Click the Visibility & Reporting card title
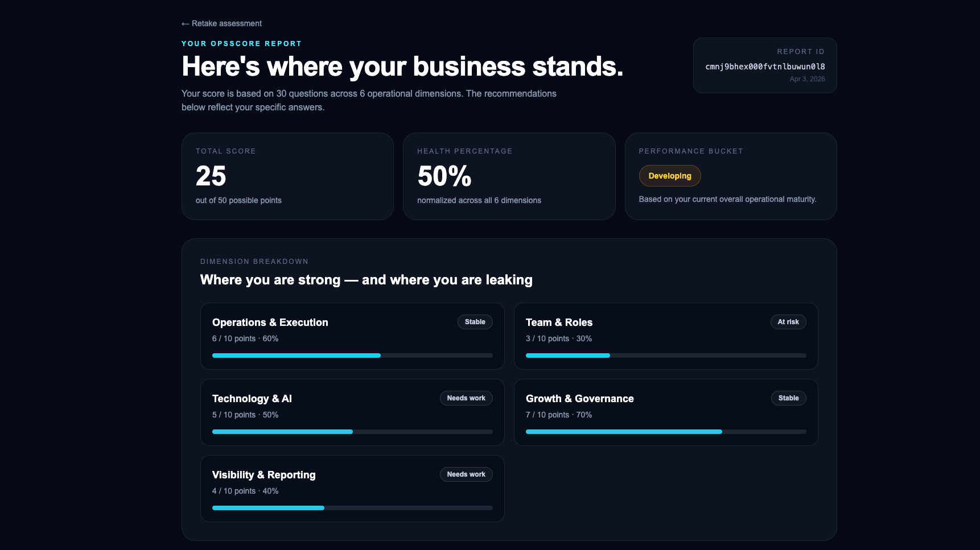980x550 pixels. click(263, 474)
